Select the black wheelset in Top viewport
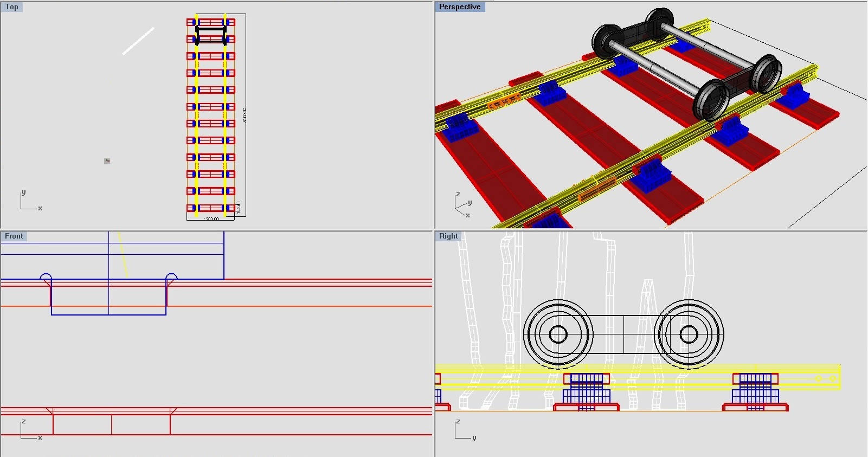 (x=211, y=35)
